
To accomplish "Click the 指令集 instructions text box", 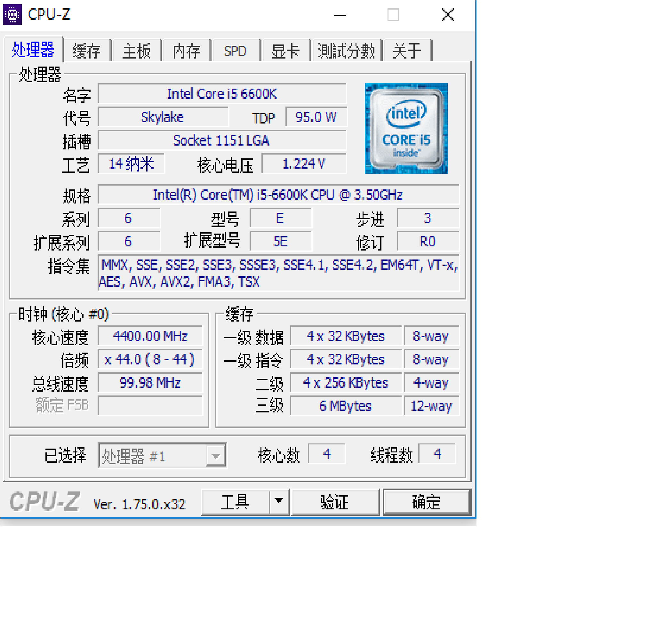I will [278, 273].
